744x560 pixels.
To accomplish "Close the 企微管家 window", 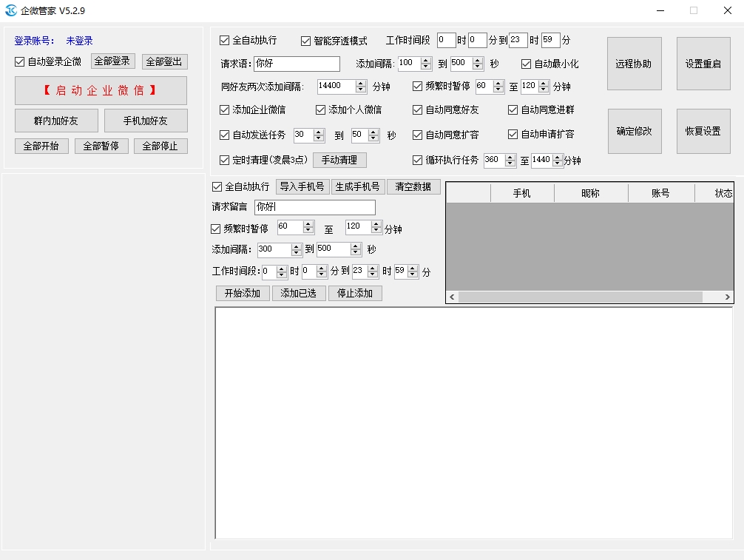I will click(728, 10).
